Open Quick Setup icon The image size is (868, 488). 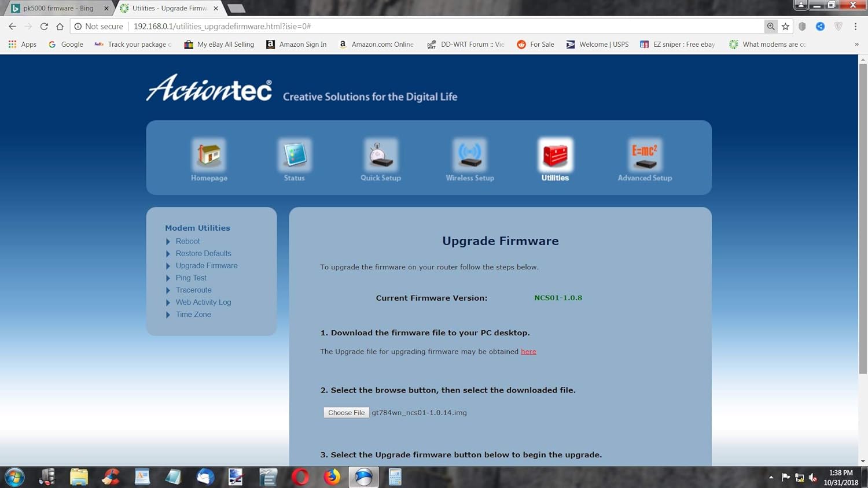pos(380,155)
